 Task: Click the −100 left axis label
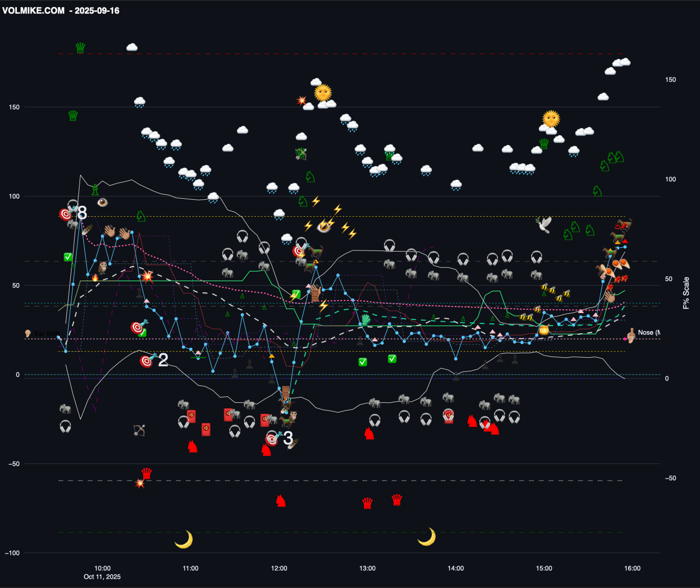(x=12, y=553)
